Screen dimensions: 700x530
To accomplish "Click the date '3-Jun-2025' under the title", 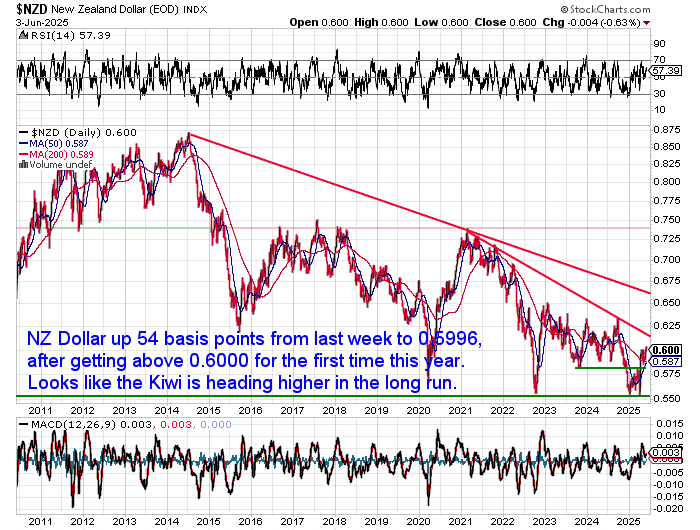I will [x=42, y=22].
